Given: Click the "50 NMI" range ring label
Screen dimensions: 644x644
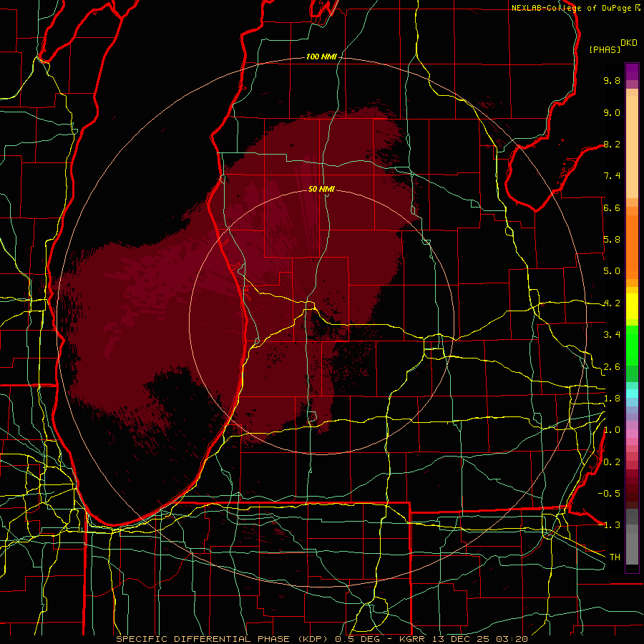Looking at the screenshot, I should pos(321,189).
